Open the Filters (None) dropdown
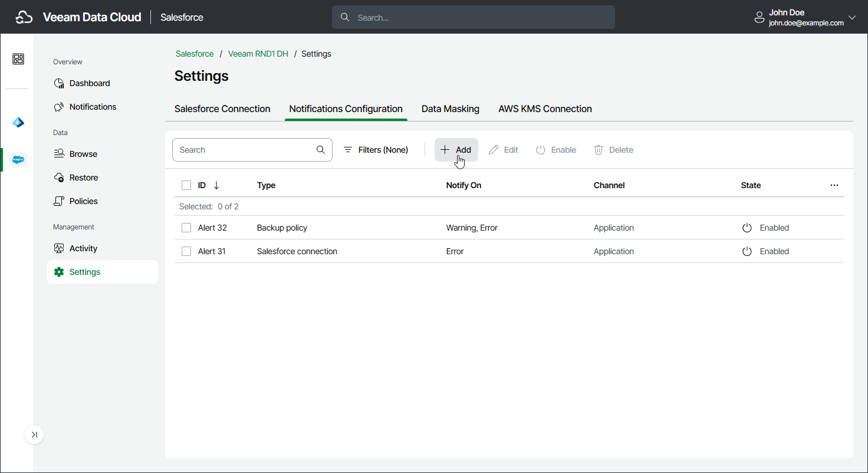This screenshot has width=868, height=473. point(376,150)
